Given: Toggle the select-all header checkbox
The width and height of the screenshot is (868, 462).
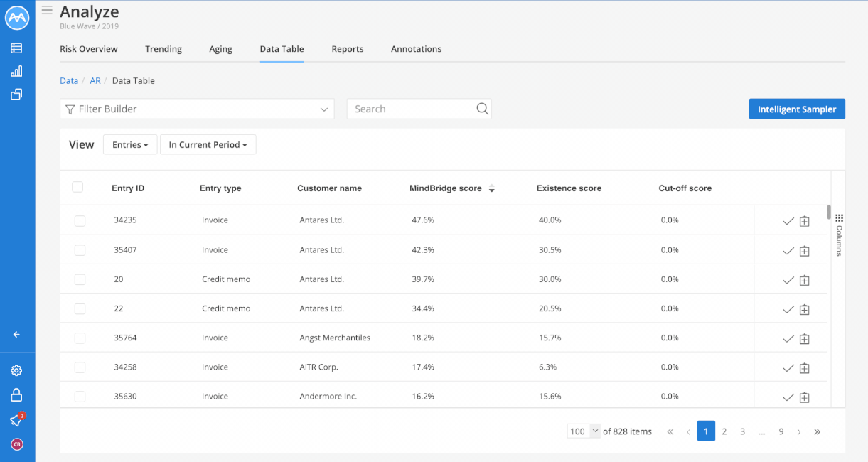Looking at the screenshot, I should 77,187.
